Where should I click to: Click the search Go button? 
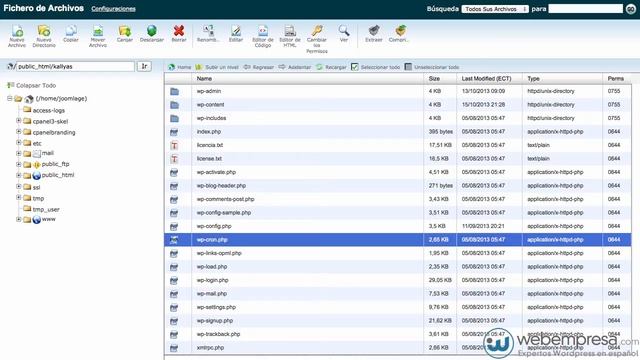click(x=631, y=9)
